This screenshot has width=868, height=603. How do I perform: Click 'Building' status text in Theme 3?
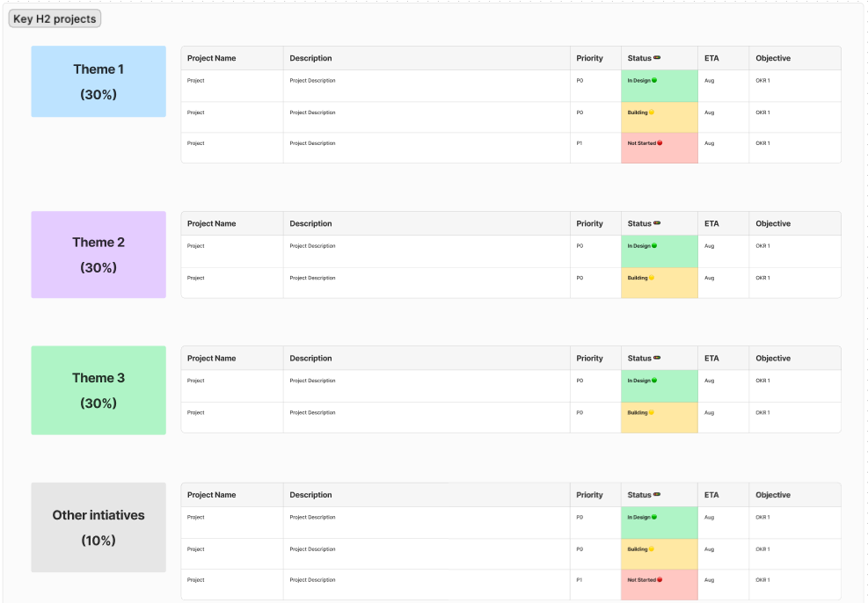pyautogui.click(x=638, y=413)
